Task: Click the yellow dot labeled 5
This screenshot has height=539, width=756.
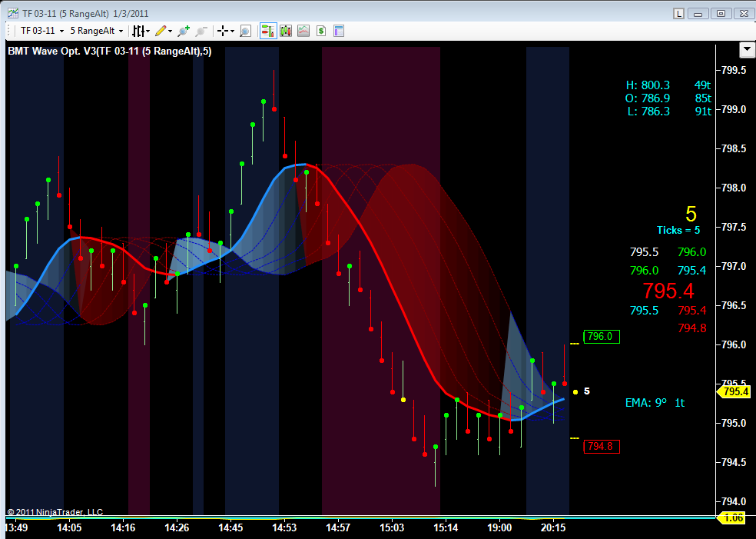Action: tap(575, 392)
